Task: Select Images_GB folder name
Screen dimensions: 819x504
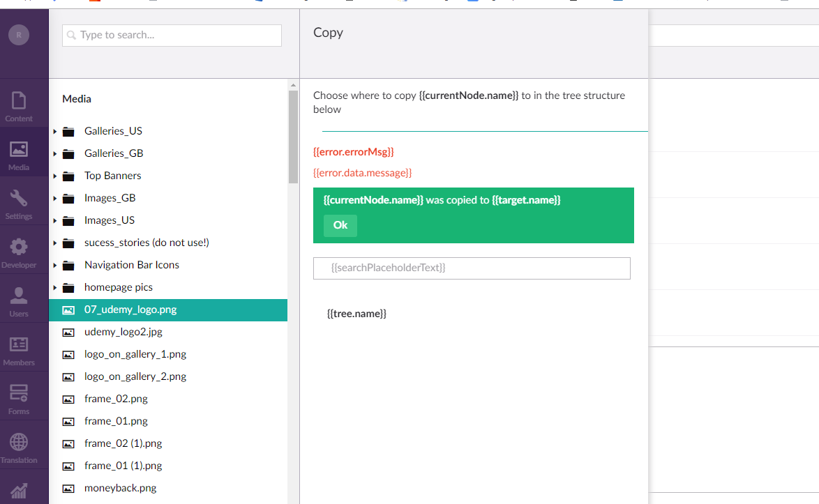Action: pos(110,198)
